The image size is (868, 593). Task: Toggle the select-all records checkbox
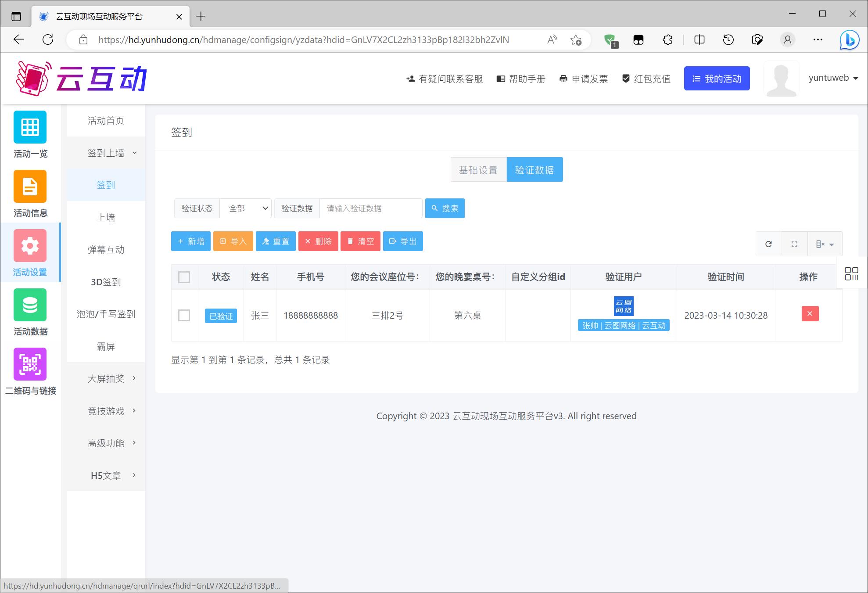tap(184, 277)
